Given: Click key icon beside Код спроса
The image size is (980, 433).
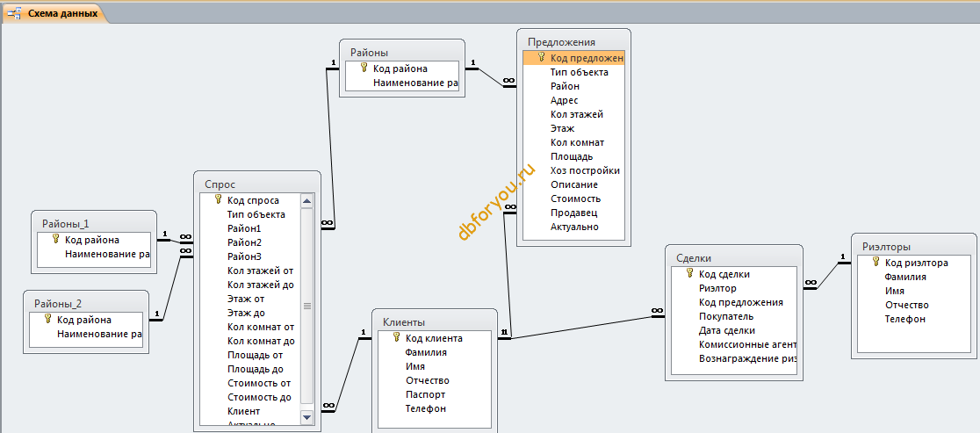Looking at the screenshot, I should tap(218, 200).
